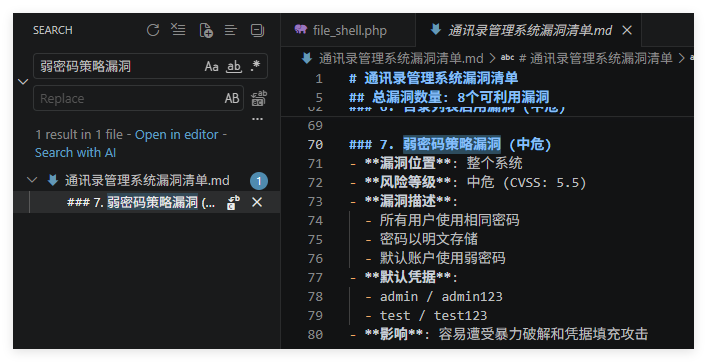Viewport: 707px width, 362px height.
Task: Toggle search details ellipsis
Action: [257, 119]
